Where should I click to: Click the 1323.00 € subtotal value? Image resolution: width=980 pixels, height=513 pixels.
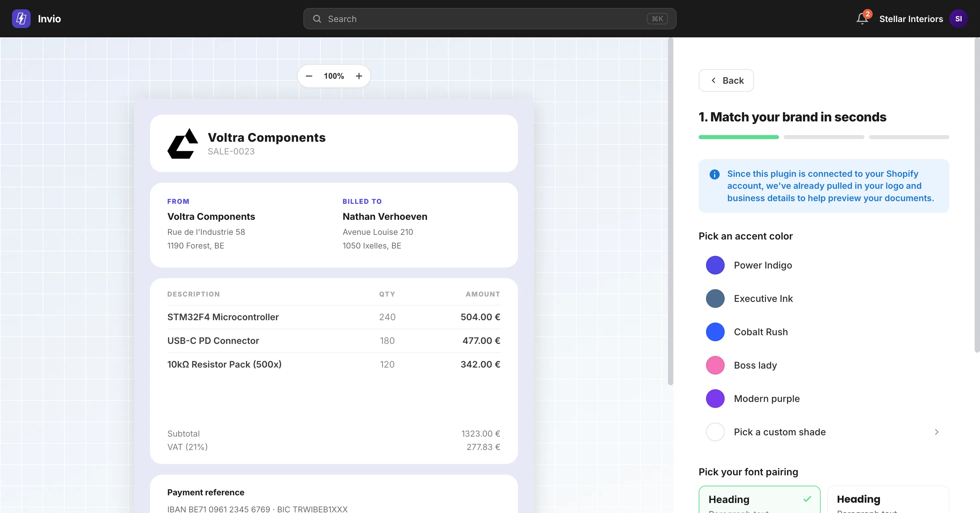point(481,434)
